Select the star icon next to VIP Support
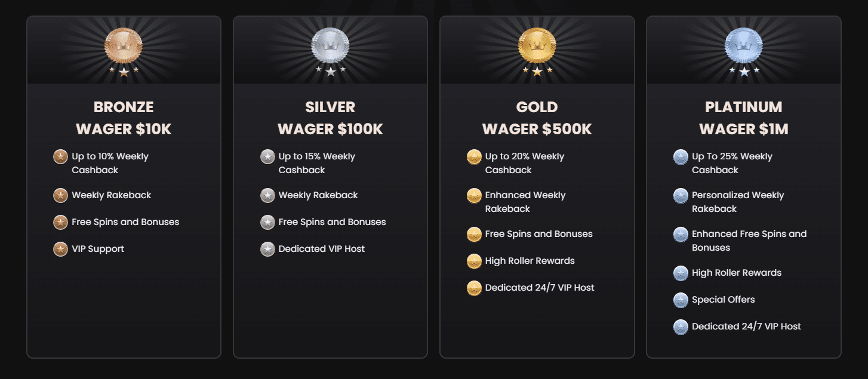The image size is (868, 379). 60,249
